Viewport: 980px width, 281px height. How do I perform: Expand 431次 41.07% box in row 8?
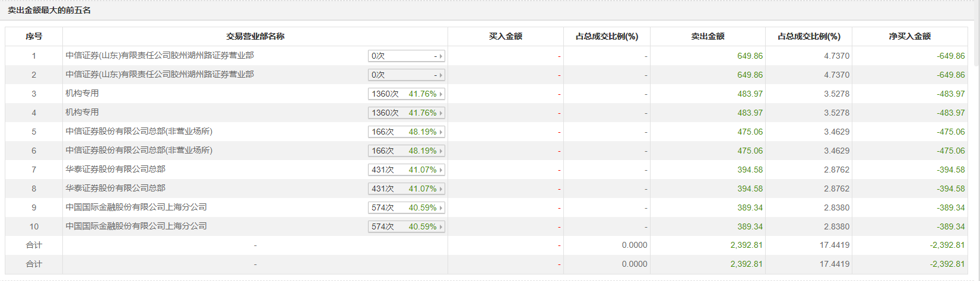tap(407, 189)
